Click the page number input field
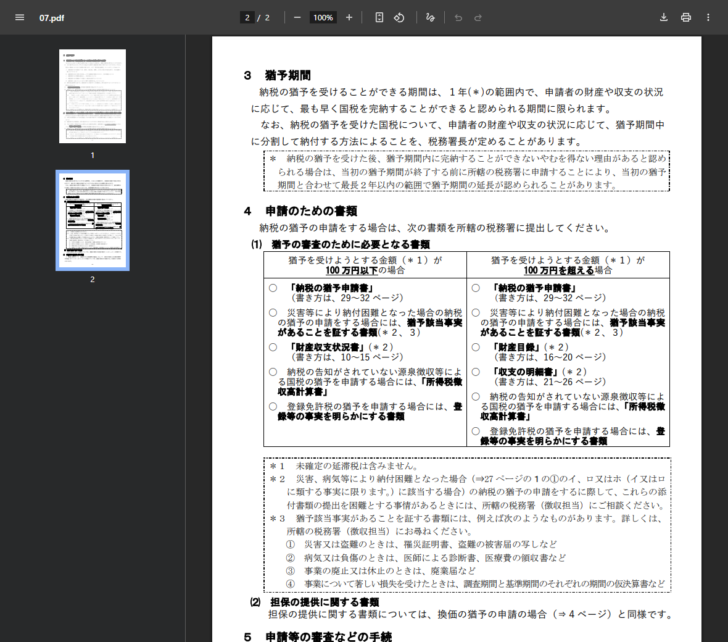728x642 pixels. tap(247, 18)
